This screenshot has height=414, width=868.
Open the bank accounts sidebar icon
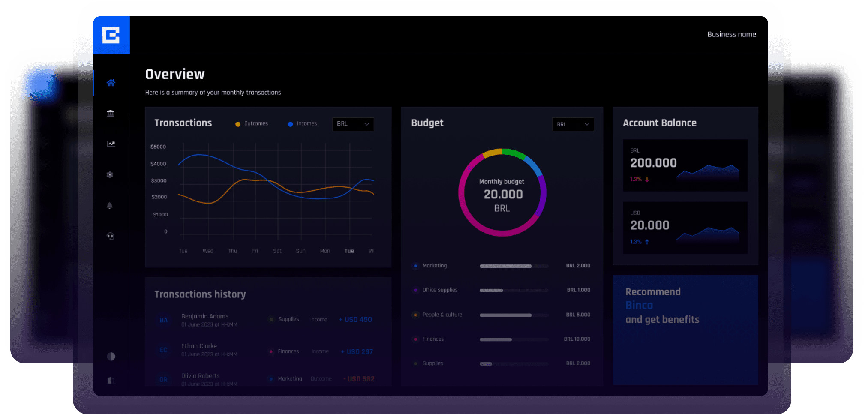[x=111, y=113]
